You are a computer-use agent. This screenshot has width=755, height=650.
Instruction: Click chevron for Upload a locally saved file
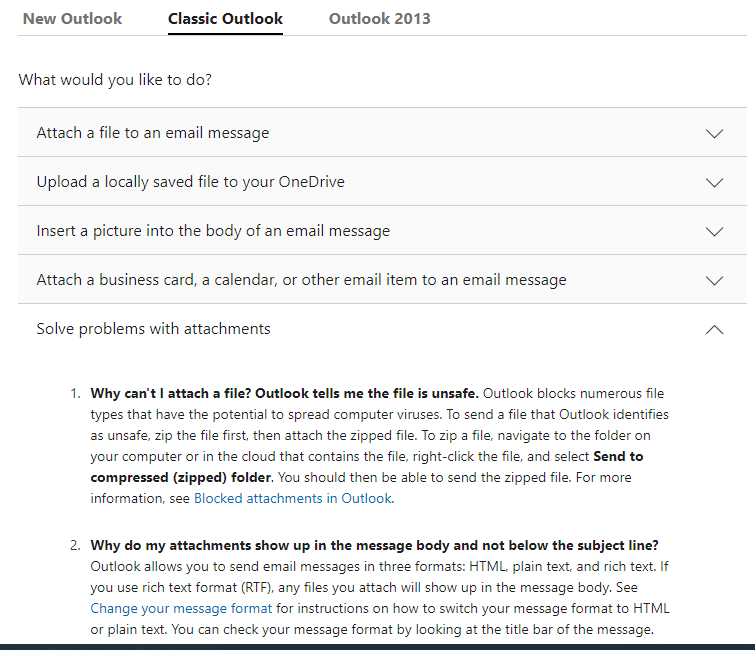click(x=714, y=182)
